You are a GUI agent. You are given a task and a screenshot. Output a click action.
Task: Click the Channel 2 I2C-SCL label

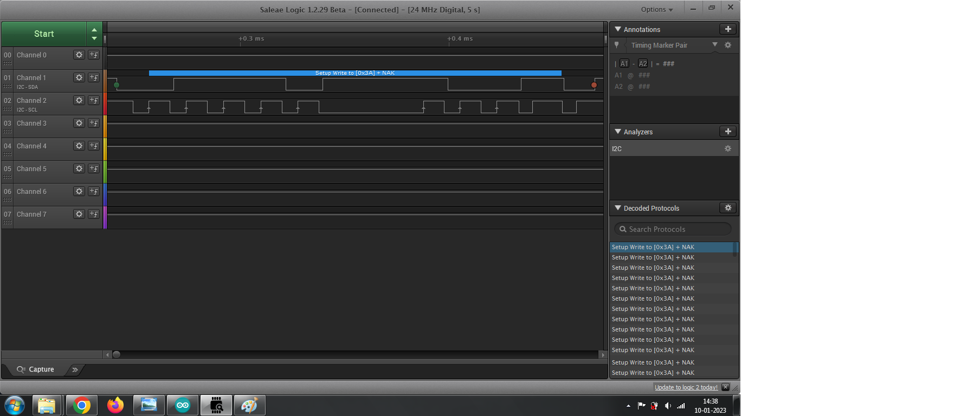click(27, 109)
